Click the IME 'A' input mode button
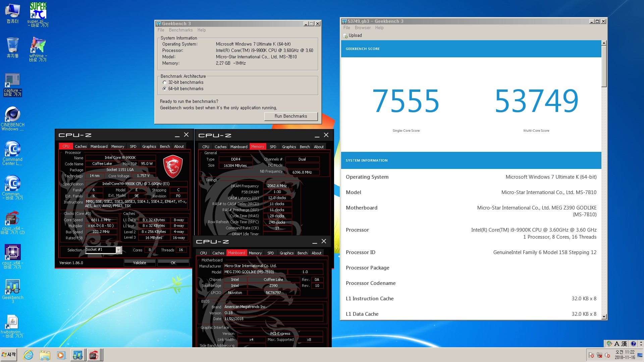The image size is (644, 362). tap(617, 344)
